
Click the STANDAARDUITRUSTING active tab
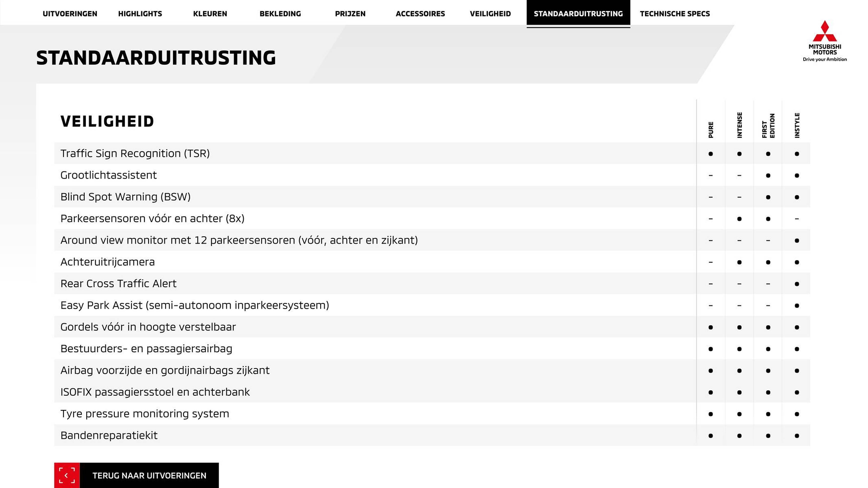pos(578,13)
